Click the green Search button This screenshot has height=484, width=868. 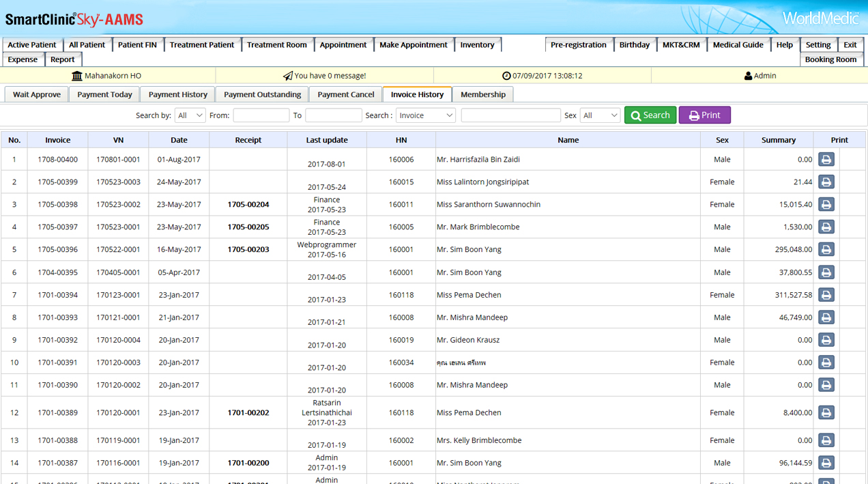(650, 115)
